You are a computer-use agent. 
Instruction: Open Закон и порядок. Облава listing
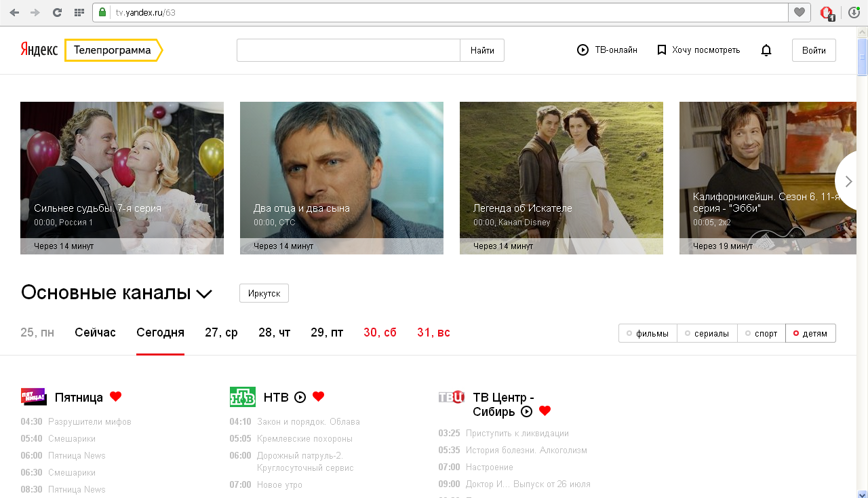[x=309, y=422]
